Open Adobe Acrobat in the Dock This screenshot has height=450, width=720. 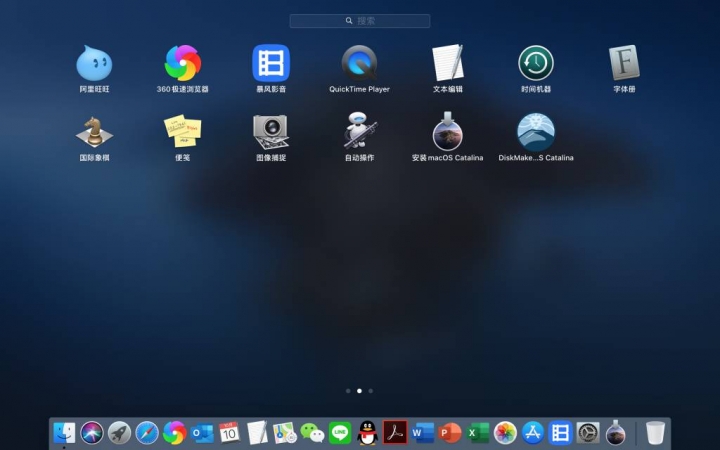(395, 433)
